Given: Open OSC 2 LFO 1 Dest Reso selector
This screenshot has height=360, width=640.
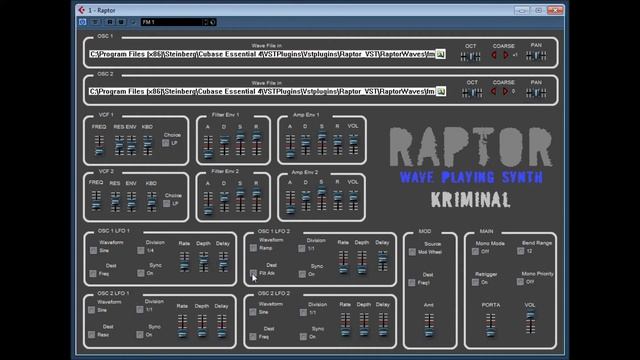Looking at the screenshot, I should click(91, 334).
